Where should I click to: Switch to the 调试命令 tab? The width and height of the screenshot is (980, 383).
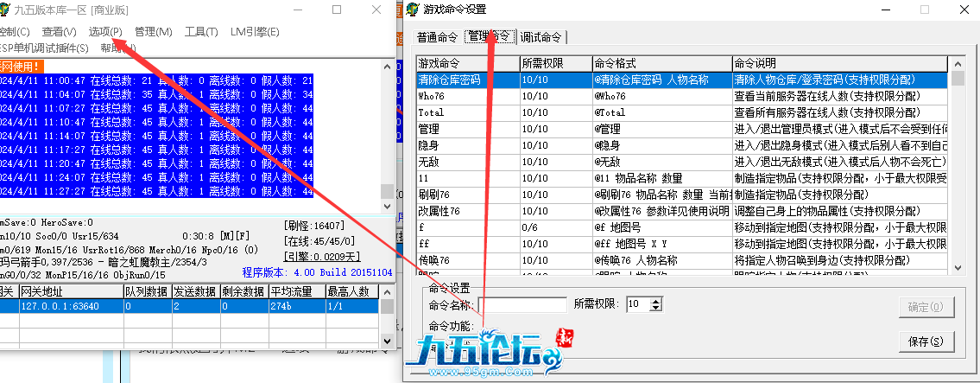click(541, 37)
